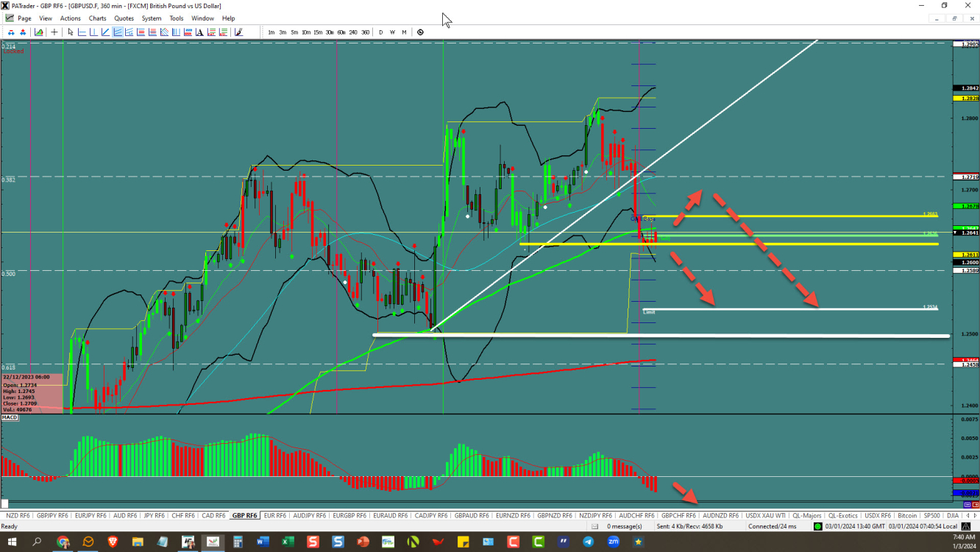Open Google Chrome from the taskbar
980x552 pixels.
(x=63, y=542)
